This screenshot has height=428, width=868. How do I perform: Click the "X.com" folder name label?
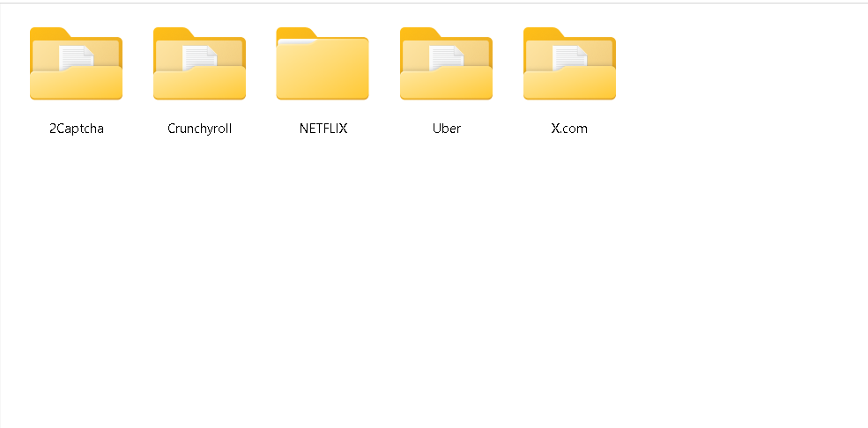(x=569, y=129)
